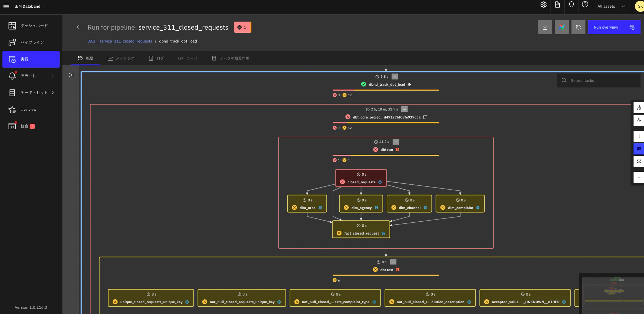Collapse the dbt run group
This screenshot has height=314, width=644.
click(396, 142)
